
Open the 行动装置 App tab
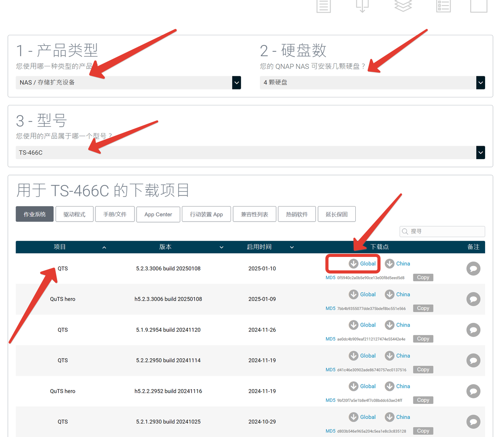pos(207,214)
